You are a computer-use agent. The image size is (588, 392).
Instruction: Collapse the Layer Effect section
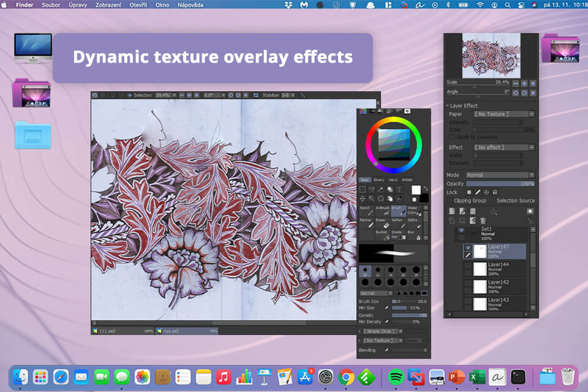448,106
